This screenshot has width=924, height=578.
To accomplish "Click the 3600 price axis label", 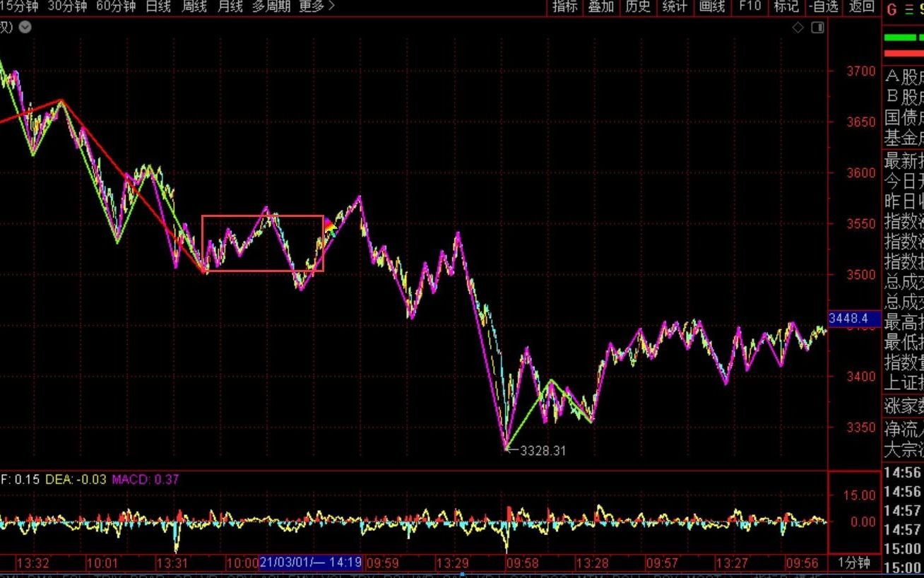I will point(861,172).
